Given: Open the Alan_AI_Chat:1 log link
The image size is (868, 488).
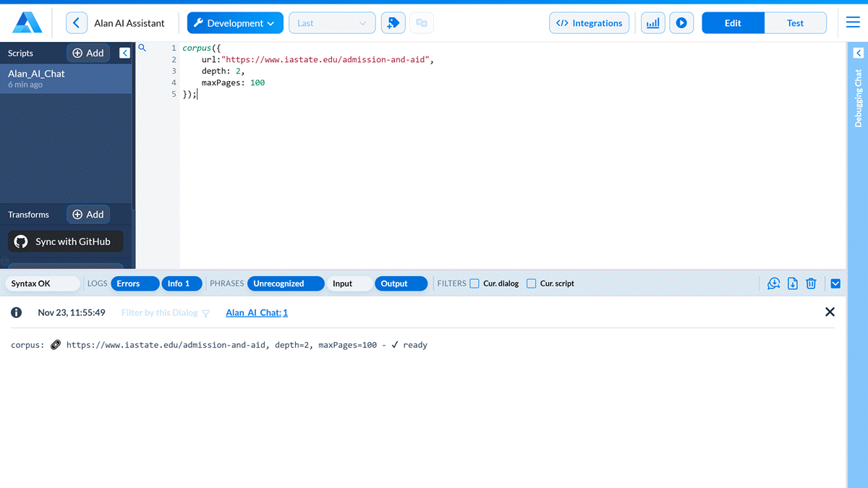Looking at the screenshot, I should click(256, 312).
